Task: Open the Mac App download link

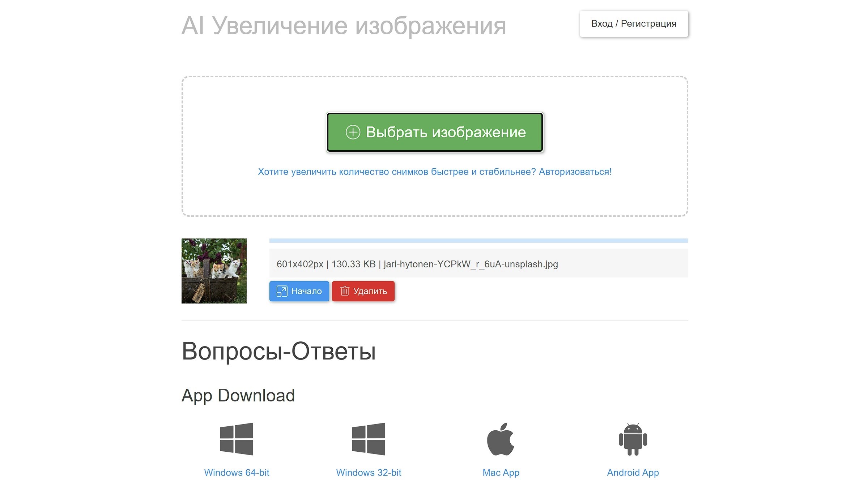Action: 501,473
